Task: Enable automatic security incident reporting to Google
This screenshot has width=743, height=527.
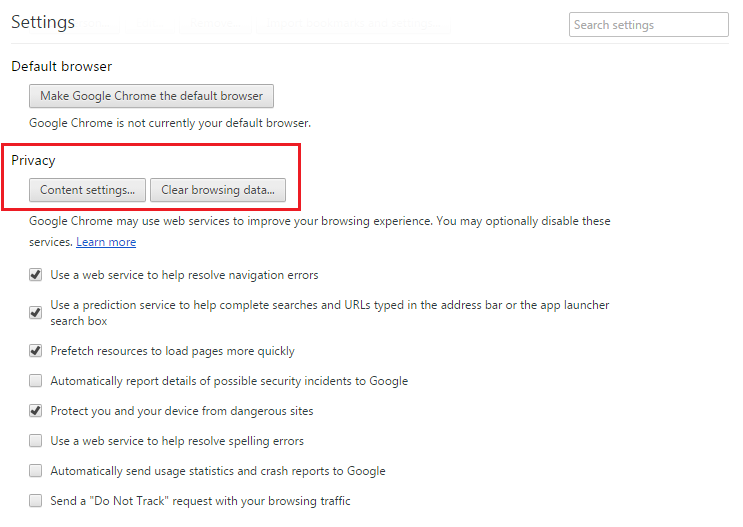Action: (x=36, y=381)
